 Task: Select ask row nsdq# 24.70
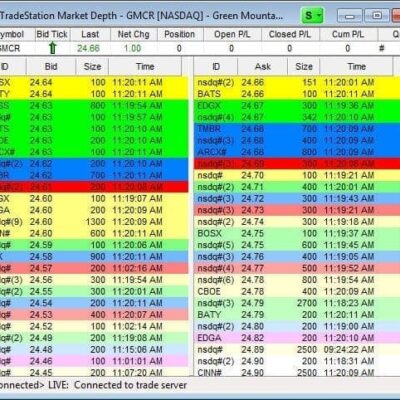point(297,175)
